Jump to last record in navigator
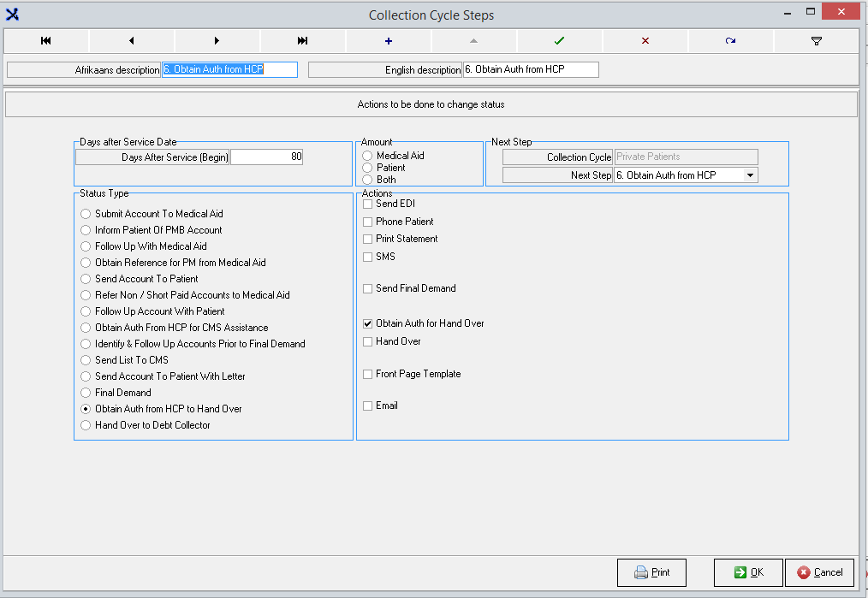The width and height of the screenshot is (868, 598). click(303, 40)
